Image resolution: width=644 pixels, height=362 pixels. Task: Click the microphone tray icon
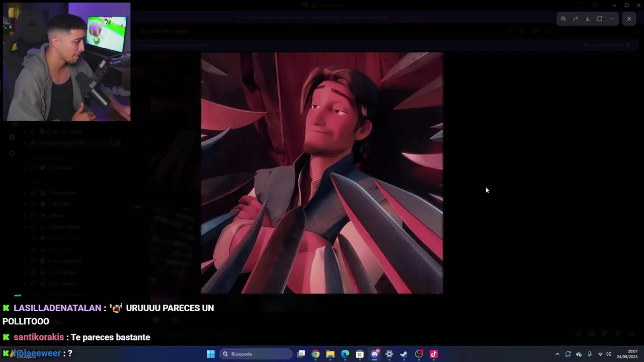pyautogui.click(x=590, y=354)
